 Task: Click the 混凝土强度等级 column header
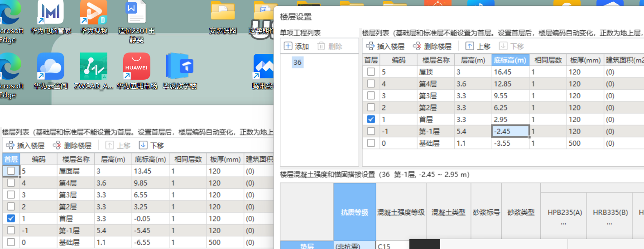[x=401, y=212]
